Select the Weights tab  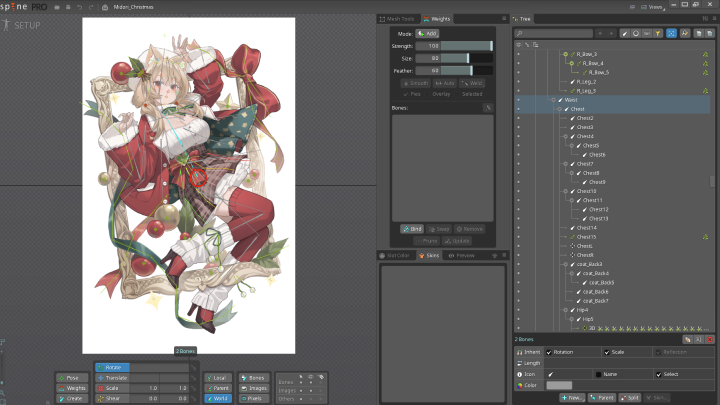[437, 19]
